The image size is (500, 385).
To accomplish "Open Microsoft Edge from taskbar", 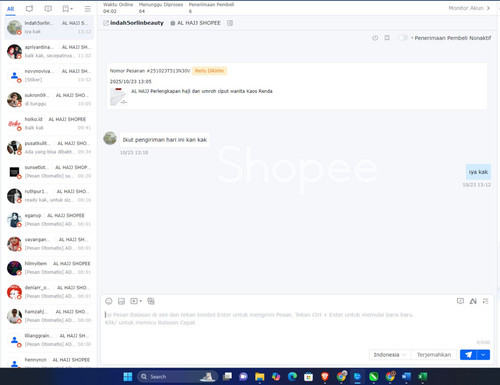I will [292, 377].
